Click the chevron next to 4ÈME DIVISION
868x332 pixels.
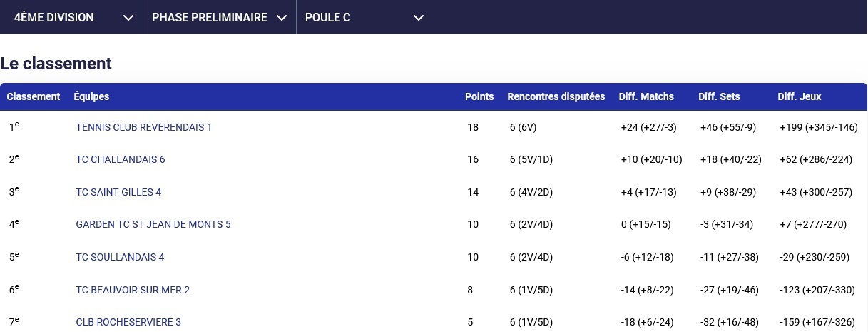point(128,18)
